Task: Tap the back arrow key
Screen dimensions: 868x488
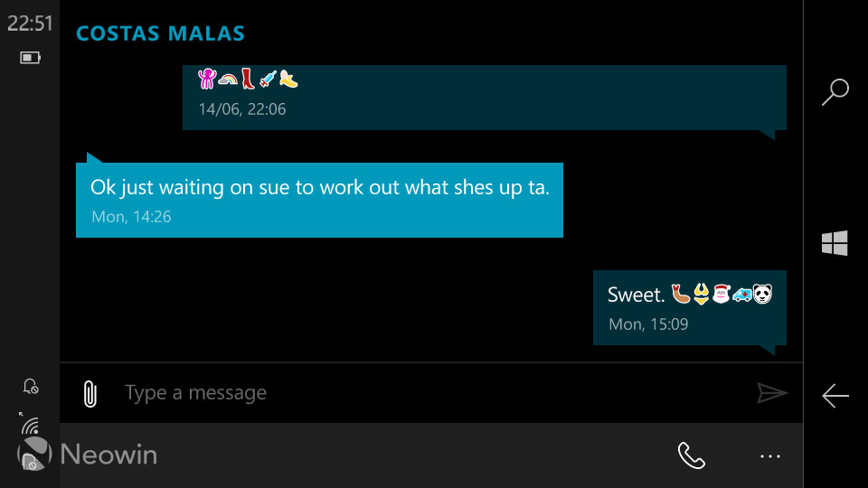Action: 835,396
